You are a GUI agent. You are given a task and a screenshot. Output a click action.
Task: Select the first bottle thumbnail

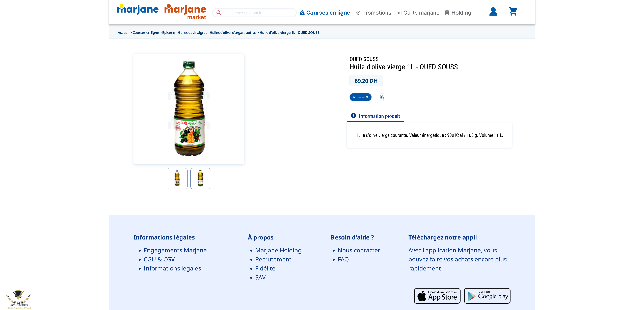177,179
